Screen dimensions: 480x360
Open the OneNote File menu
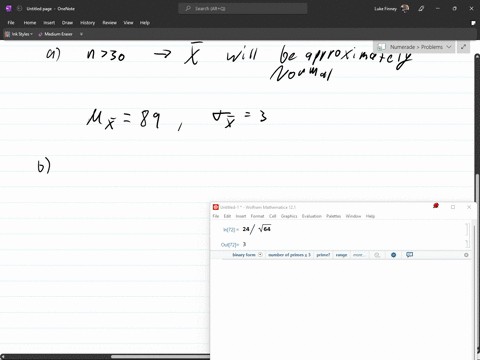tap(11, 23)
